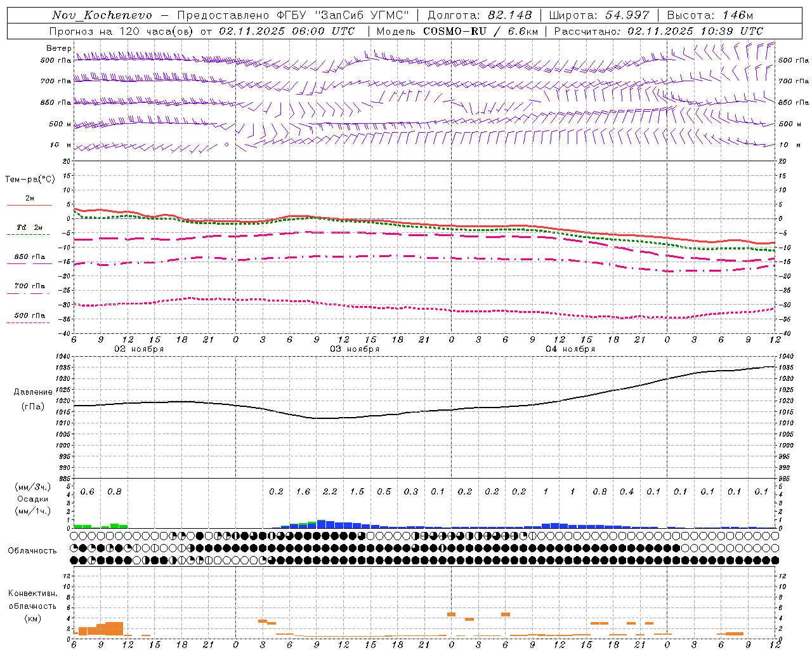Click the 2м temperature legend label
This screenshot has height=650, width=812.
click(30, 198)
